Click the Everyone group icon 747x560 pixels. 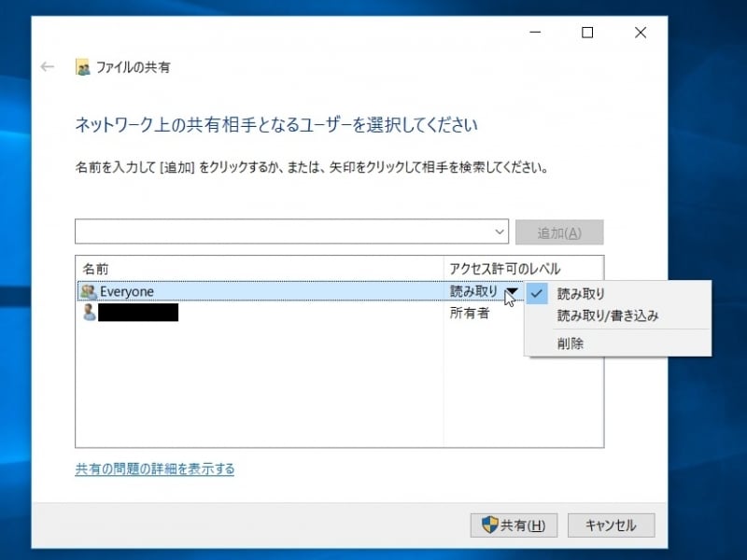(89, 291)
